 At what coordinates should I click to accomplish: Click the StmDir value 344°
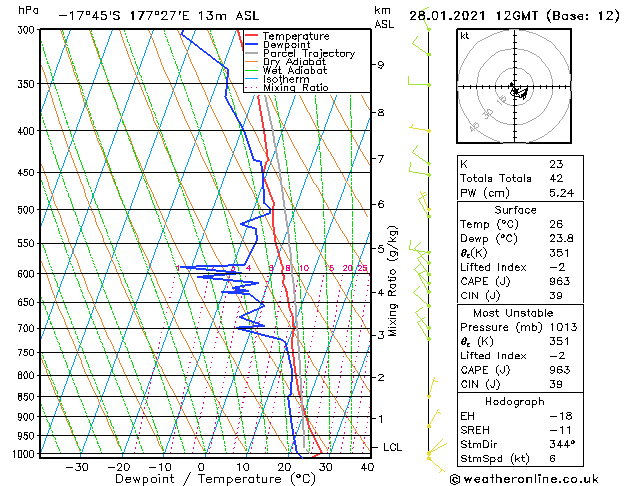point(562,445)
